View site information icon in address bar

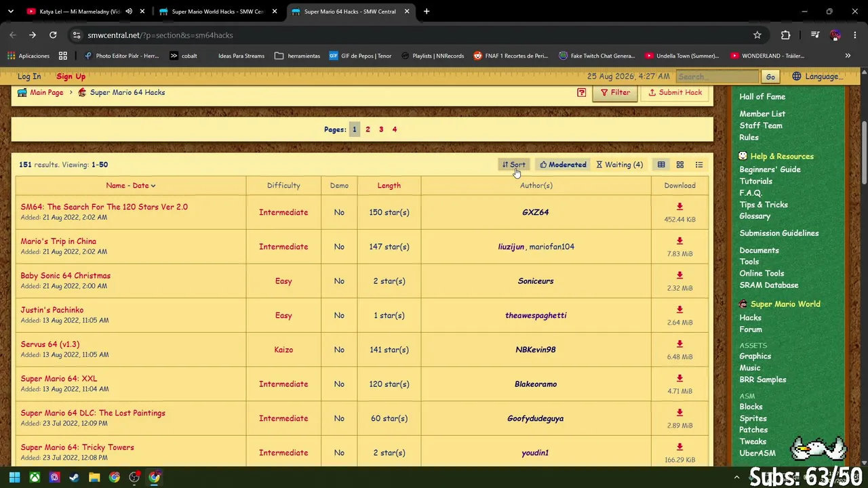76,35
